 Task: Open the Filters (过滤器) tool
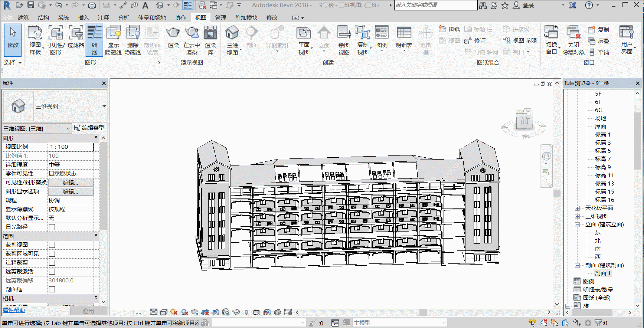[76, 37]
